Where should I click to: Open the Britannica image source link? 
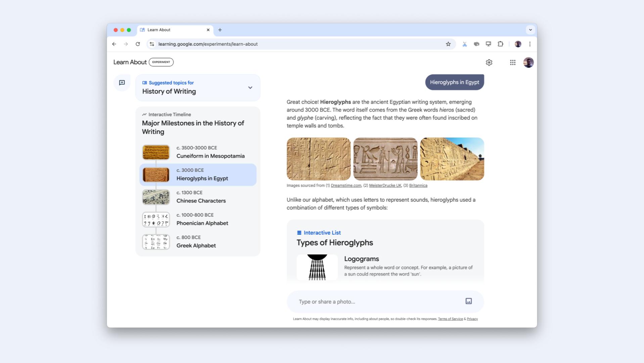pos(418,186)
